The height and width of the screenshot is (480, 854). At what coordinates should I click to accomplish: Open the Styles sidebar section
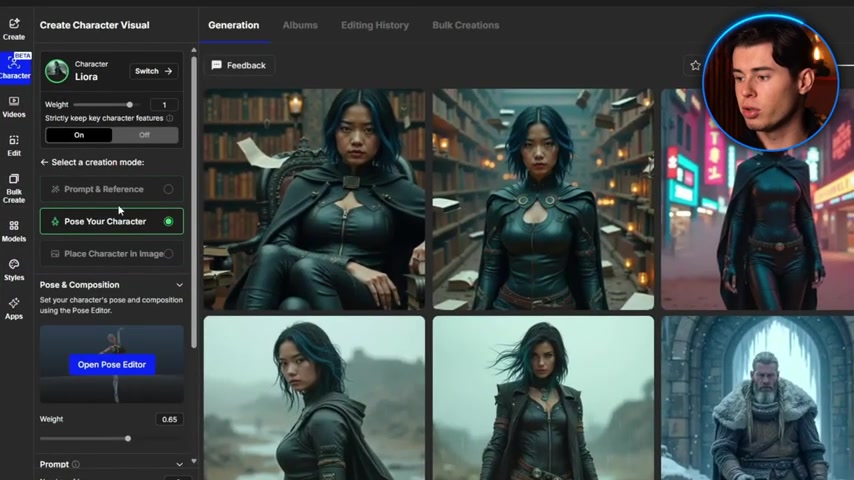pyautogui.click(x=14, y=270)
